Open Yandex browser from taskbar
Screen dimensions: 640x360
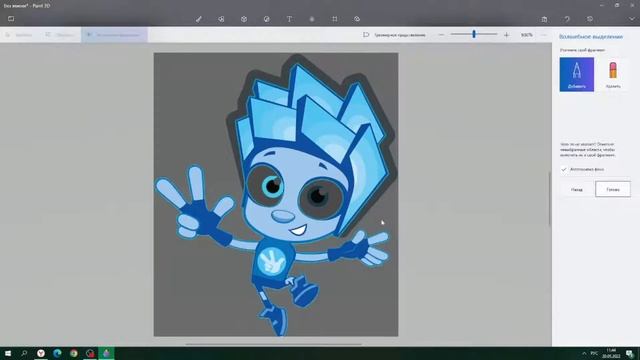tap(41, 353)
